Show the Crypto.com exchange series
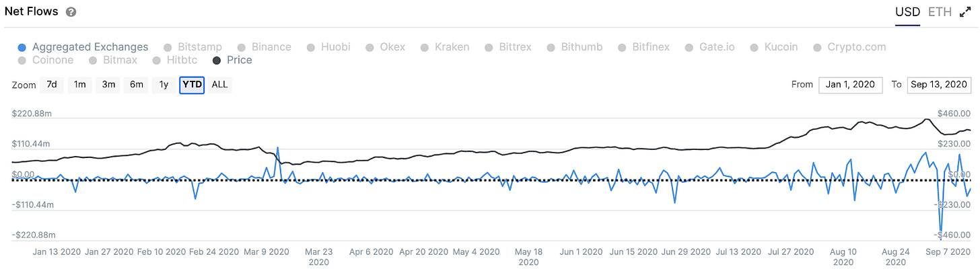 tap(857, 47)
